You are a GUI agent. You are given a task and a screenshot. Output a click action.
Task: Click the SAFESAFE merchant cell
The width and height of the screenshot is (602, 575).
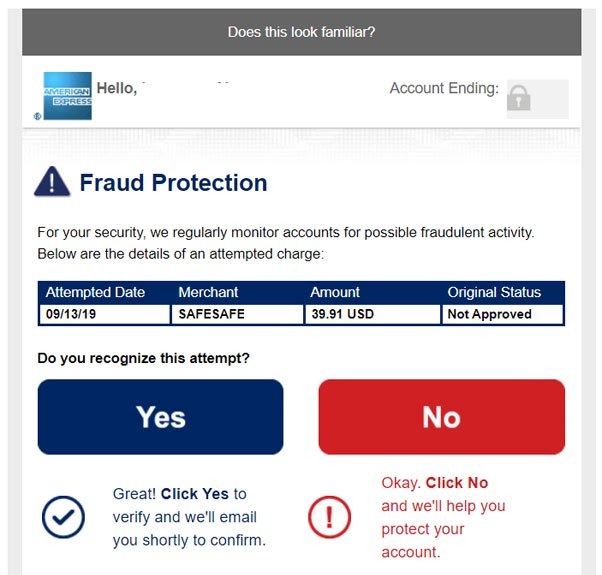pos(237,314)
